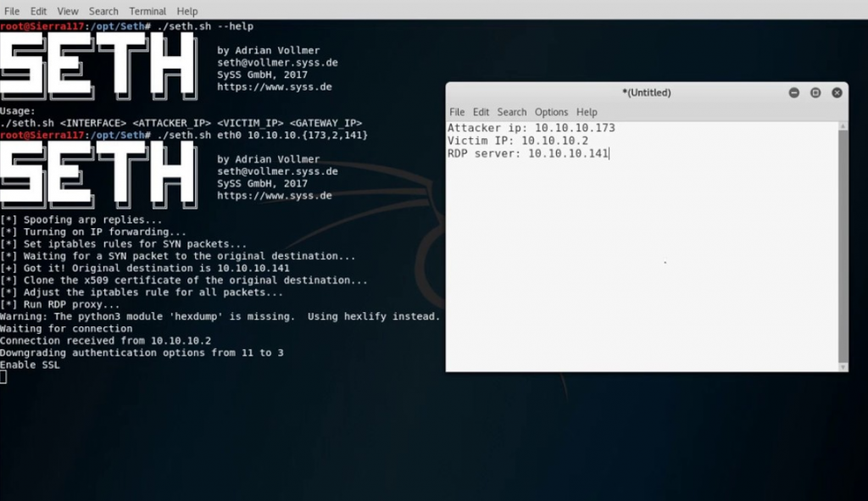Click second 'https://www.syss.de' URL below
868x501 pixels.
click(x=275, y=196)
